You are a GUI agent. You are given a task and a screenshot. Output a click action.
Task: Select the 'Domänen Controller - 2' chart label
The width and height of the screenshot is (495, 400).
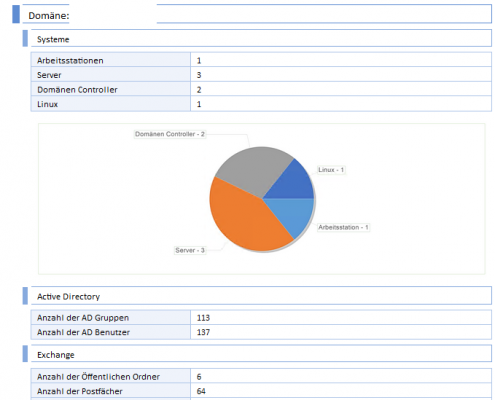(x=170, y=134)
